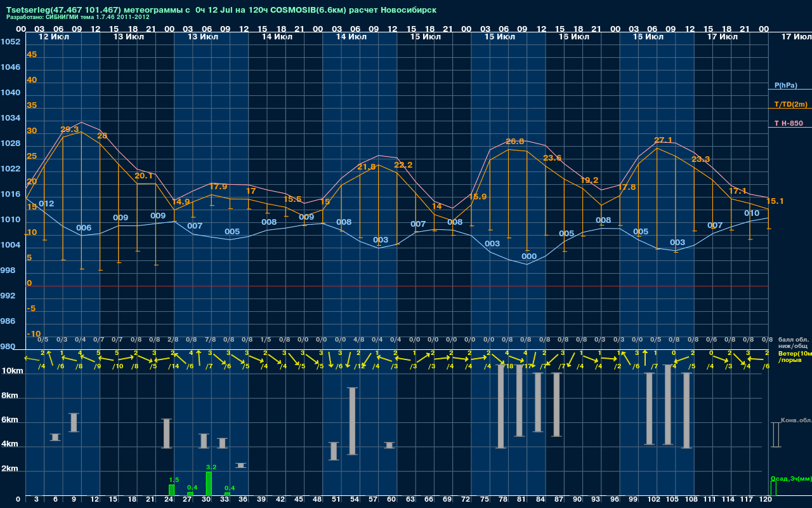The height and width of the screenshot is (508, 812).
Task: Click the 3.2 precipitation amount label
Action: 211,467
